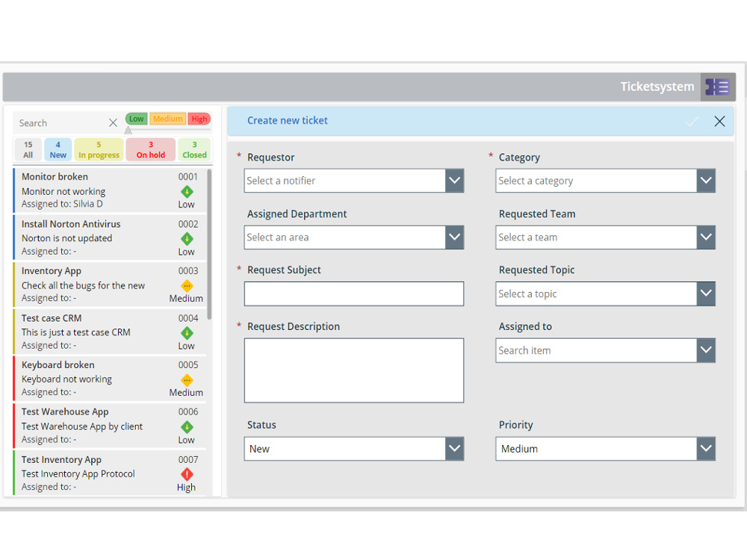747x560 pixels.
Task: Click the Select a team field
Action: pyautogui.click(x=596, y=237)
